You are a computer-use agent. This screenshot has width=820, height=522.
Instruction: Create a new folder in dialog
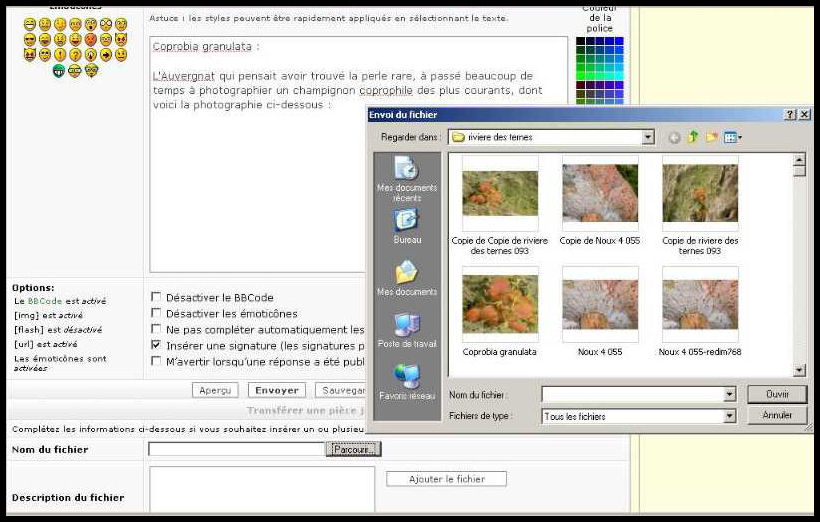point(711,137)
